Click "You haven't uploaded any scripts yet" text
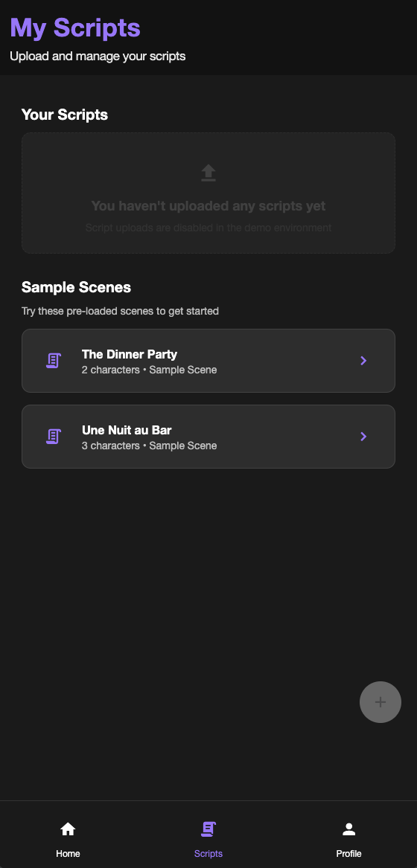The image size is (417, 868). pos(208,206)
